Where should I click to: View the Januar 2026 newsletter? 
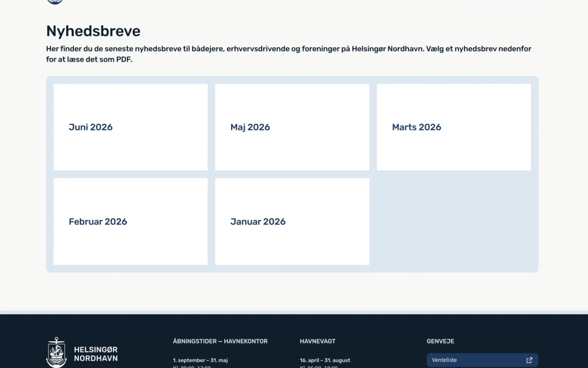click(292, 222)
